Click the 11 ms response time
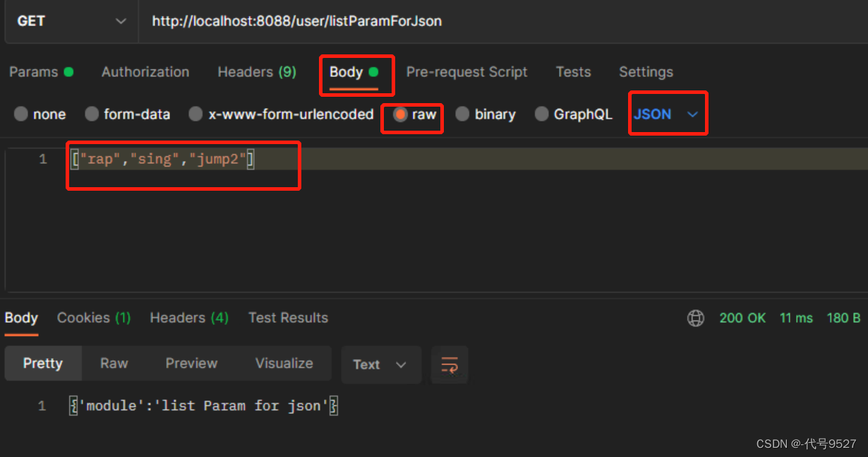Screen dimensions: 868x457 [x=796, y=319]
